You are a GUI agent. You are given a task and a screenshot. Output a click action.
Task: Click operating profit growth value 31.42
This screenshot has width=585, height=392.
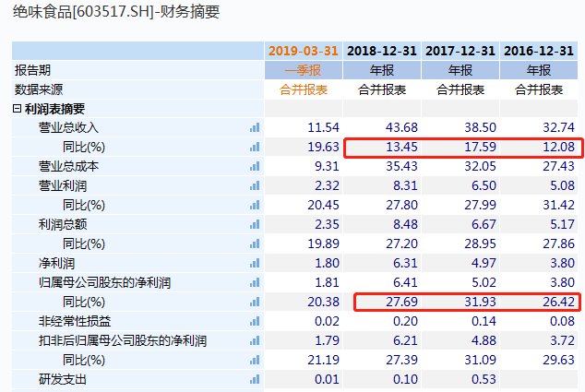[558, 205]
